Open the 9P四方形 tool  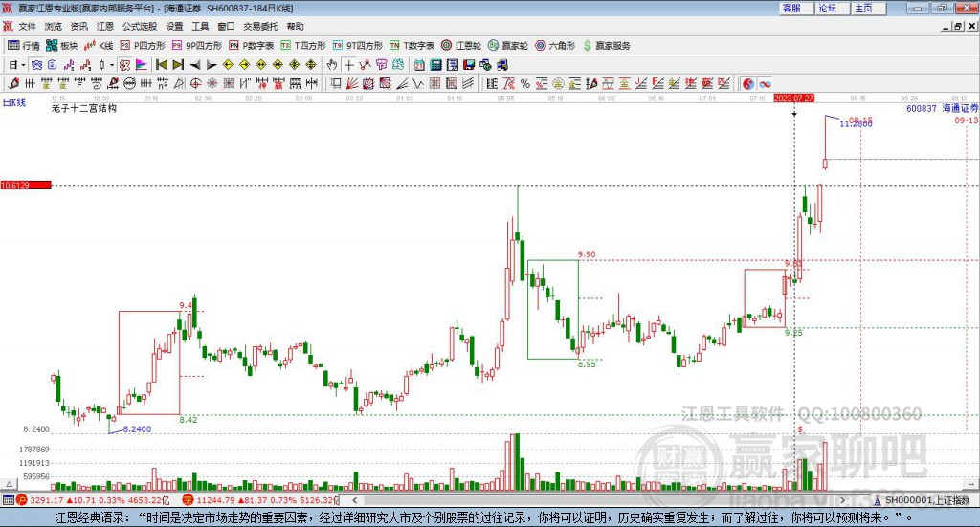pyautogui.click(x=197, y=46)
